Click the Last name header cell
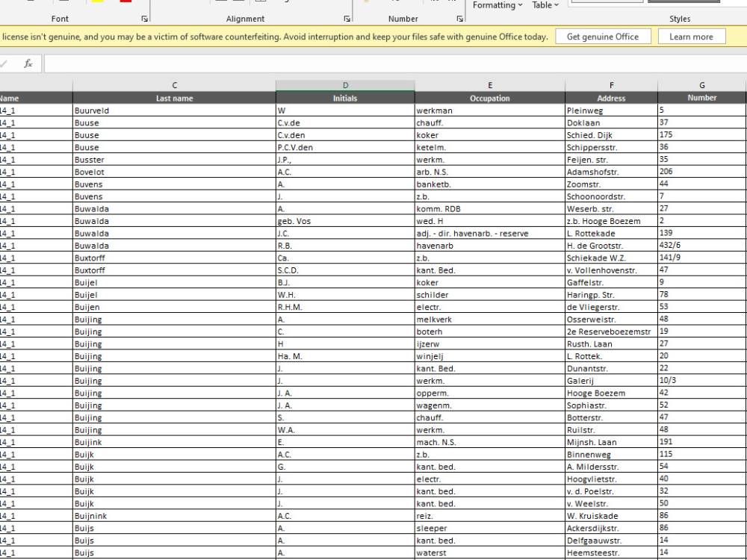 (174, 98)
